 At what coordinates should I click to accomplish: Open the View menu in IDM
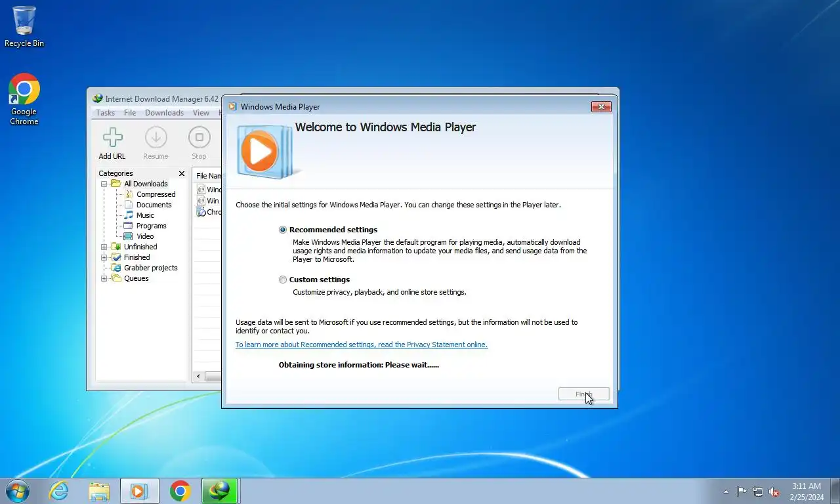[x=201, y=113]
